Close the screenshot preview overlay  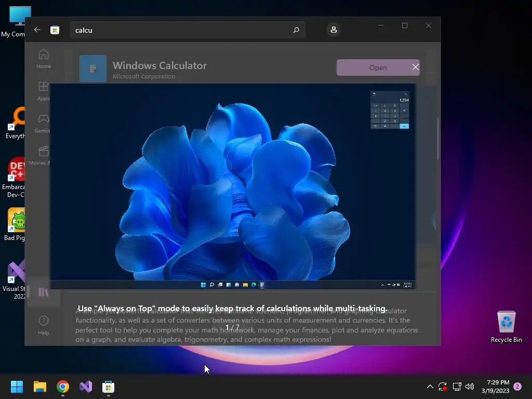coord(415,67)
